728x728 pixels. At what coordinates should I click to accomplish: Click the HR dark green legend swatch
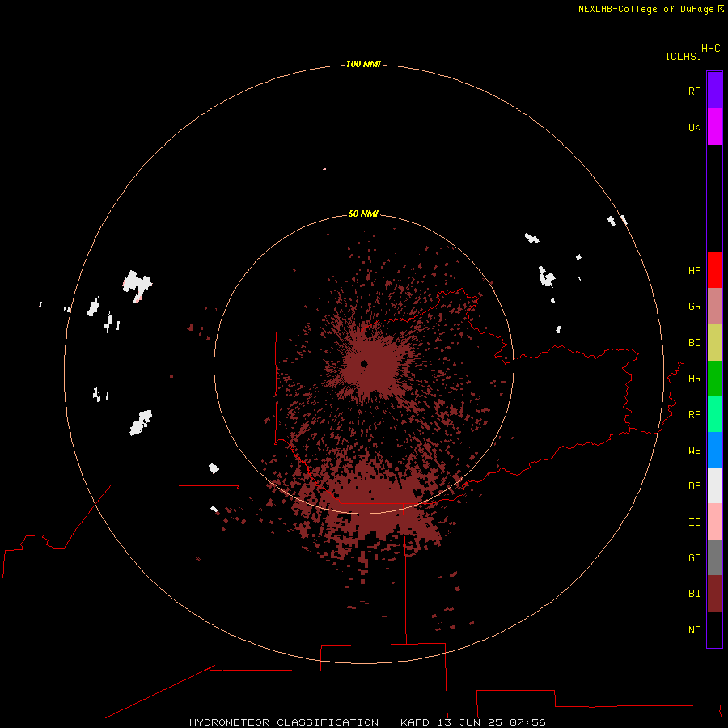point(714,379)
